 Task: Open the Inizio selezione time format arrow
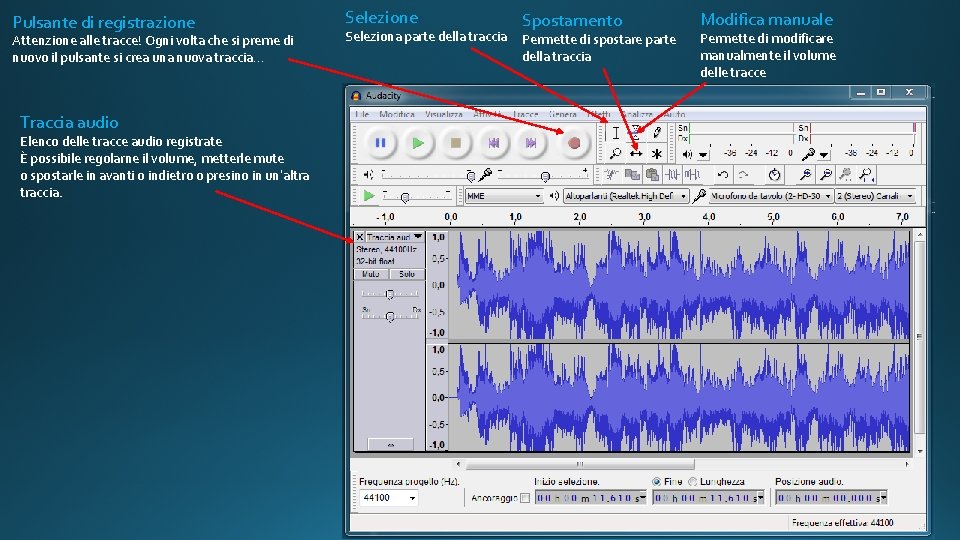click(642, 498)
